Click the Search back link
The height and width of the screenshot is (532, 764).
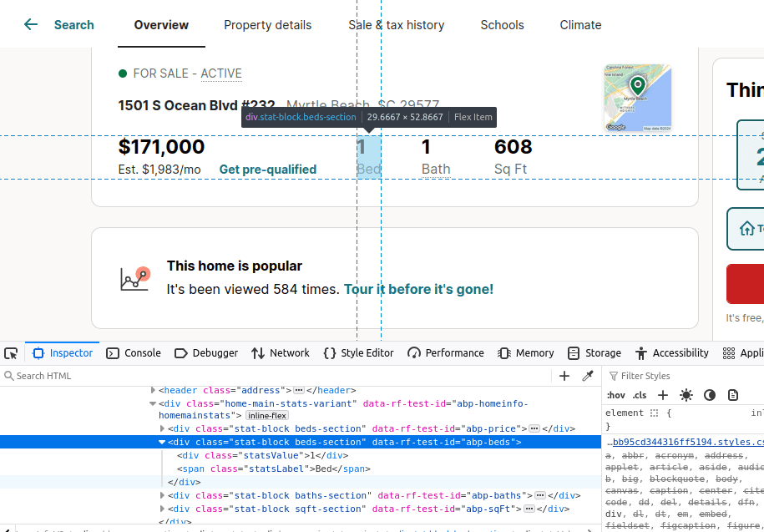coord(74,25)
